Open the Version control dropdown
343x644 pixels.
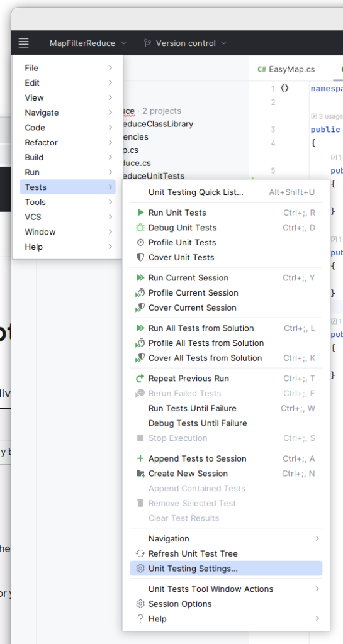[x=185, y=43]
